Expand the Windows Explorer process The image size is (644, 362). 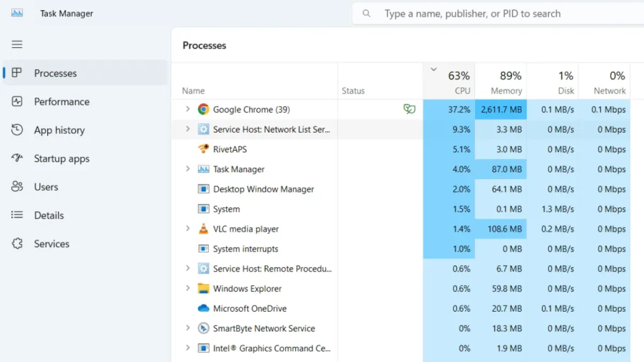coord(187,288)
